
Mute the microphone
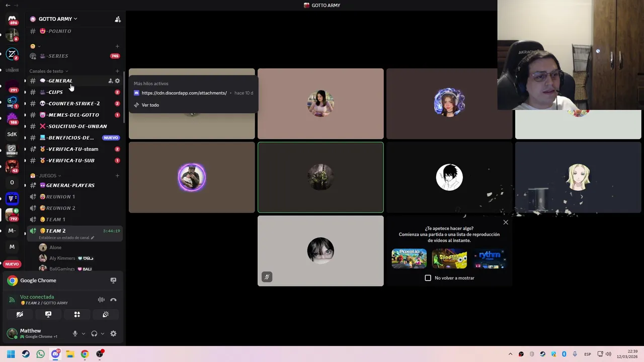pyautogui.click(x=75, y=333)
